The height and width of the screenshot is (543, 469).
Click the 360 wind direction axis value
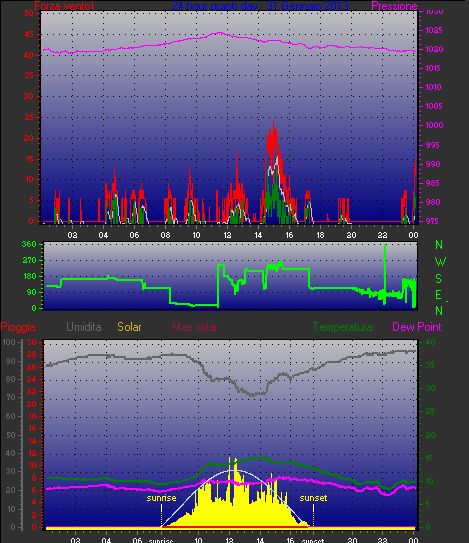click(29, 244)
